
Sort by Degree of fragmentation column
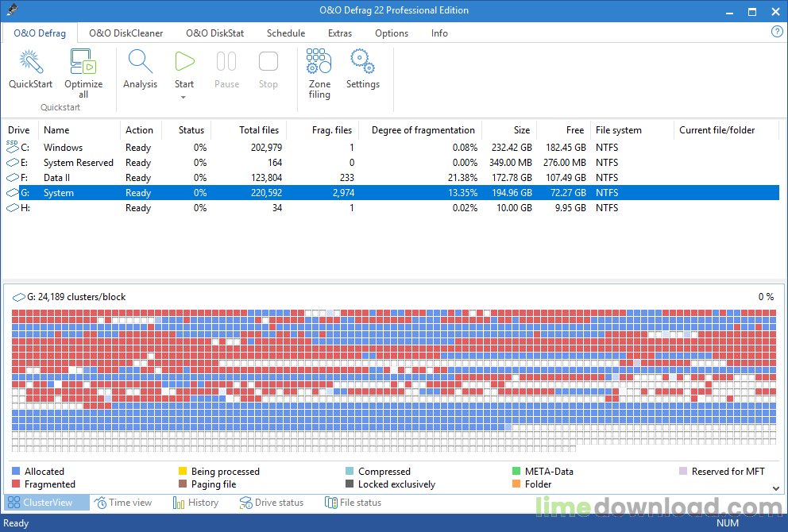[423, 130]
